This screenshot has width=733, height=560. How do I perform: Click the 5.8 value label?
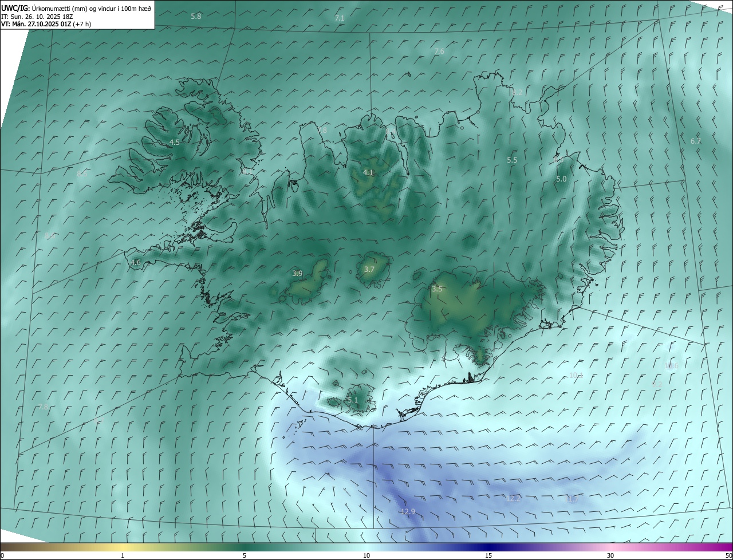coord(196,17)
